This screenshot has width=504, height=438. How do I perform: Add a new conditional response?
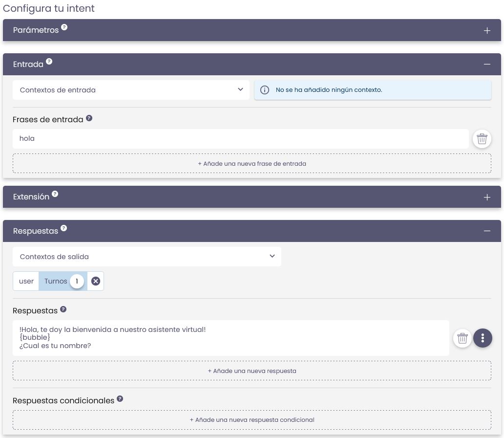(x=252, y=420)
